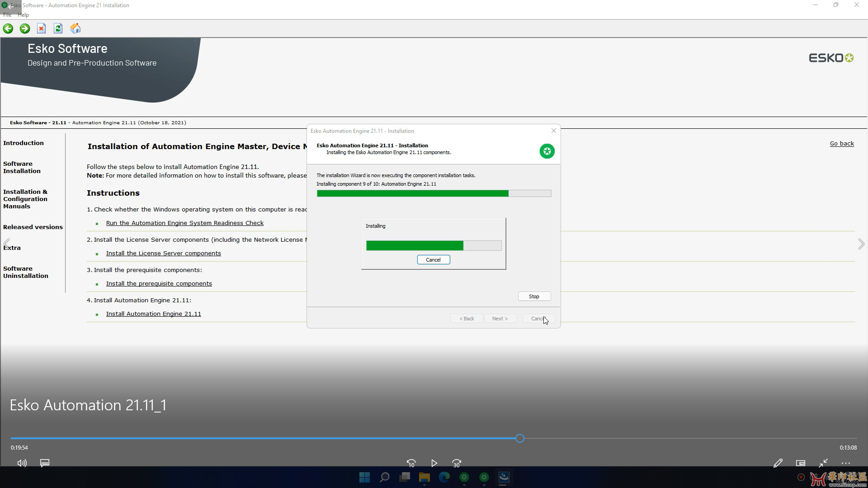Play the video
The width and height of the screenshot is (868, 488).
click(434, 463)
